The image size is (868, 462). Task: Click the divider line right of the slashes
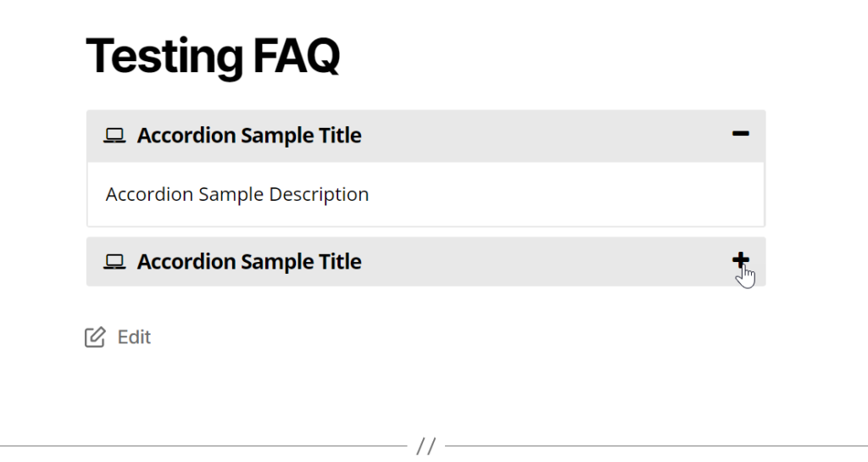(x=653, y=446)
